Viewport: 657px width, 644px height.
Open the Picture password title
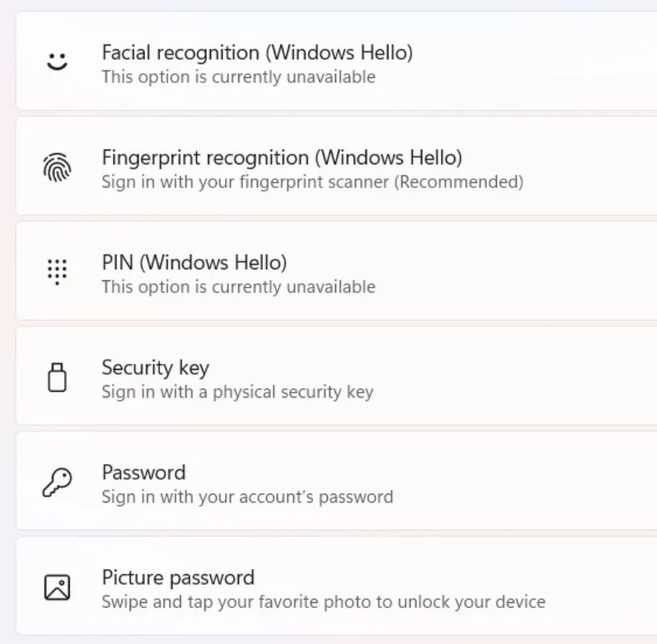178,577
